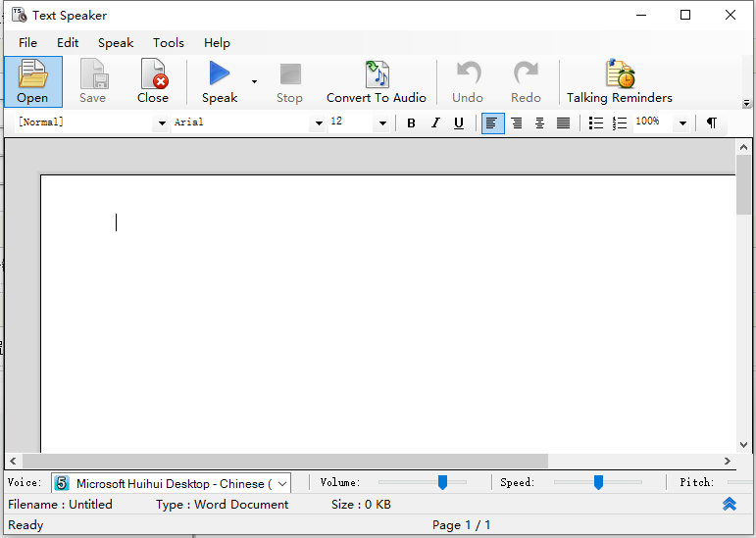Viewport: 756px width, 538px height.
Task: Expand the toolbar overflow arrow
Action: 746,103
